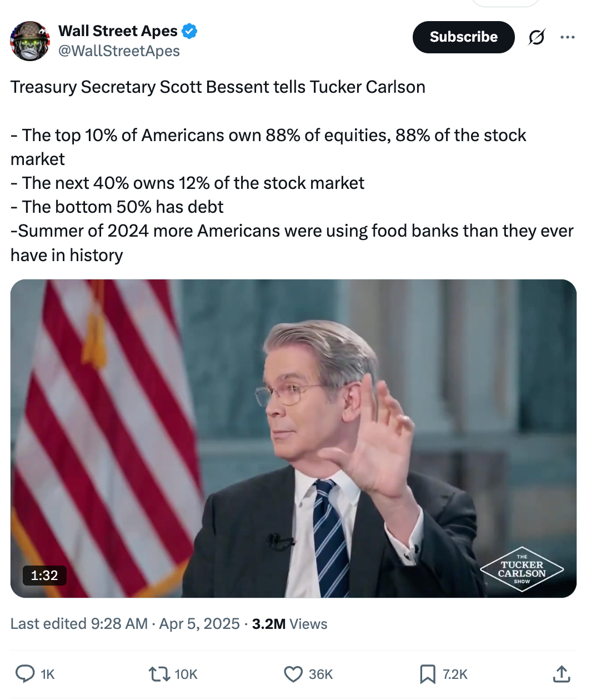The image size is (591, 700).
Task: Click the blue verified badge
Action: [189, 31]
